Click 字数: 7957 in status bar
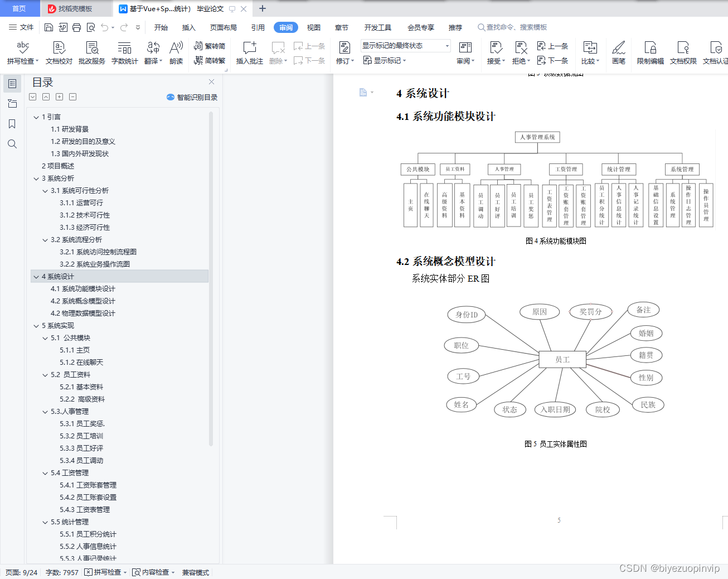 coord(62,572)
